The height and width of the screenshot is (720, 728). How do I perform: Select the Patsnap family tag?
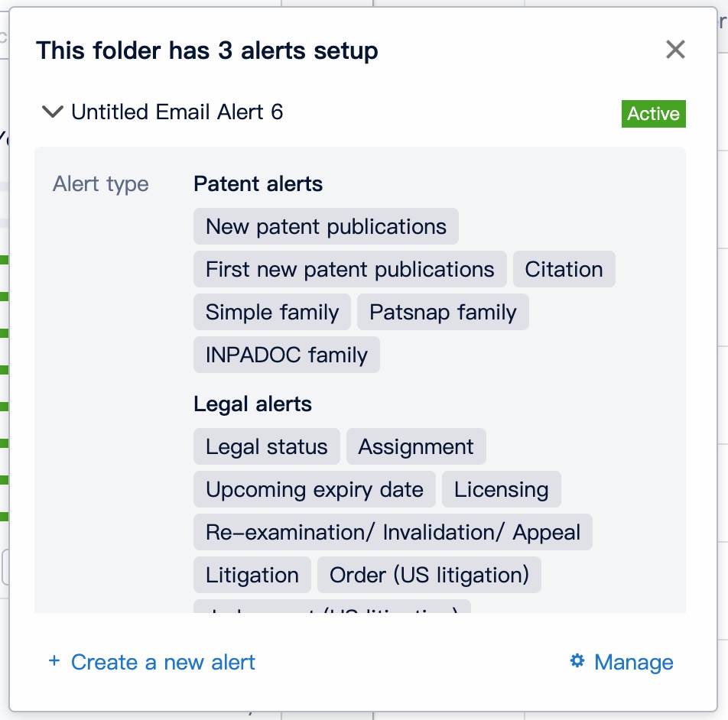[443, 313]
